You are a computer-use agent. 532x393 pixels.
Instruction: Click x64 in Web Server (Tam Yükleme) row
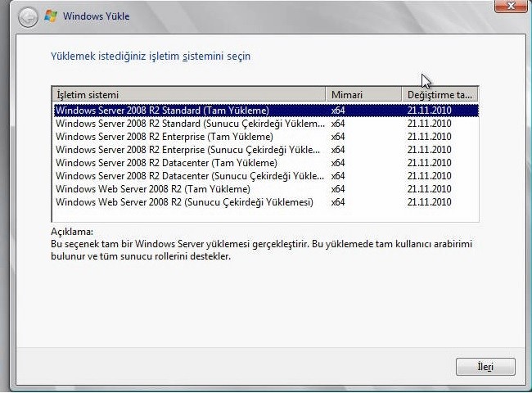(x=338, y=189)
